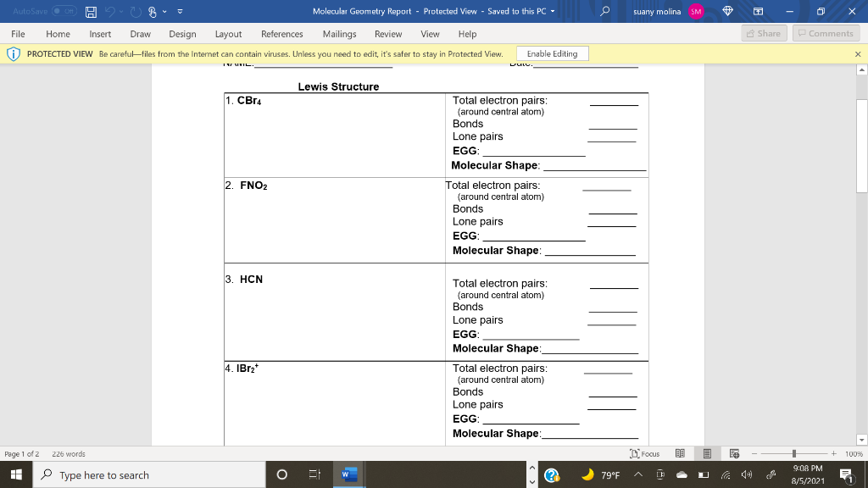Click the zoom out minus button

tap(754, 454)
